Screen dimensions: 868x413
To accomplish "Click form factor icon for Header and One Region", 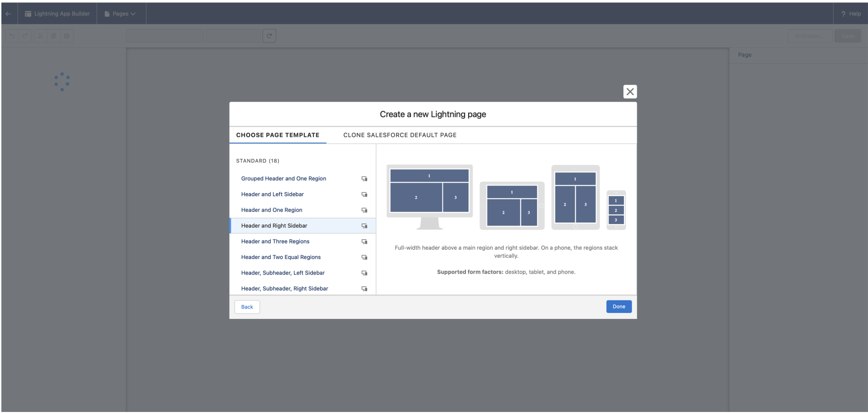I will pos(364,210).
